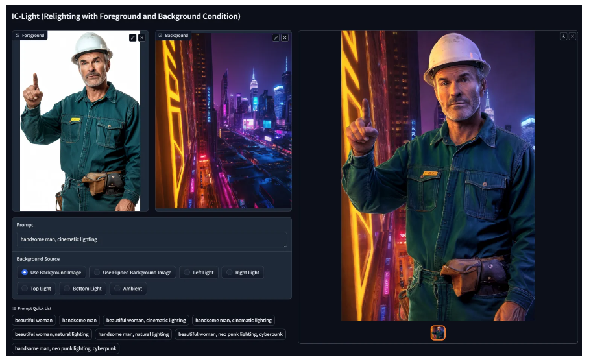
Task: Pick 'beautiful woman' quick prompt
Action: tap(34, 320)
